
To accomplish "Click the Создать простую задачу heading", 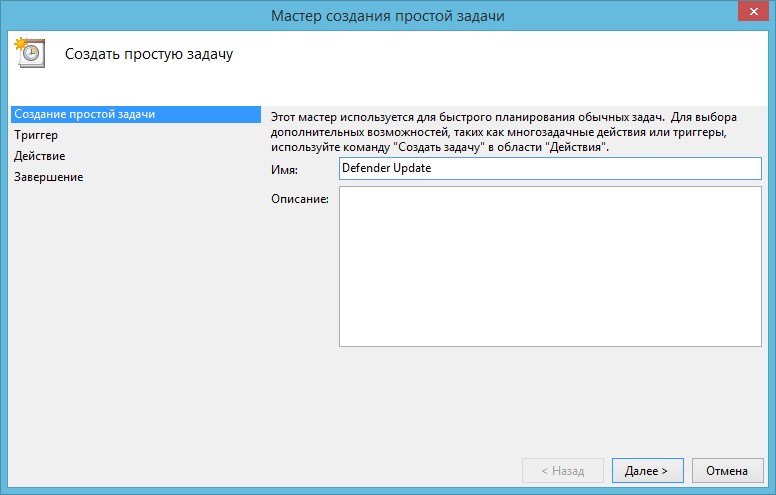I will point(149,54).
